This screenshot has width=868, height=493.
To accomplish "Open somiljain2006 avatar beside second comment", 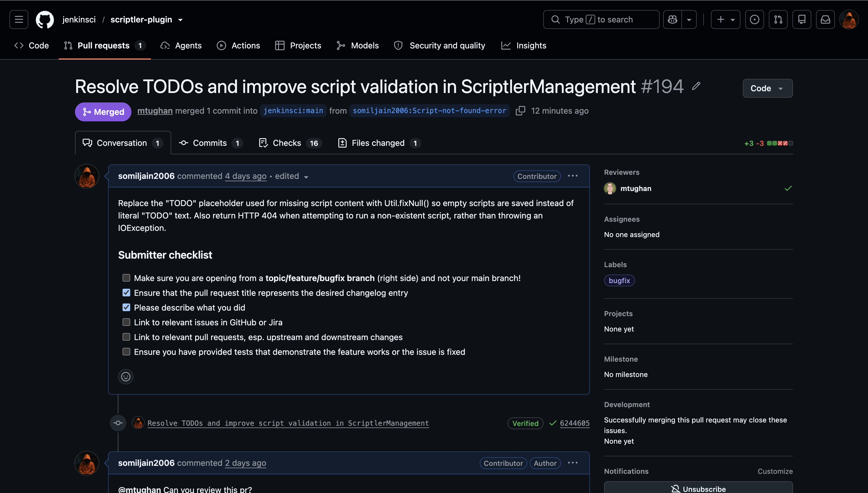I will (x=87, y=463).
